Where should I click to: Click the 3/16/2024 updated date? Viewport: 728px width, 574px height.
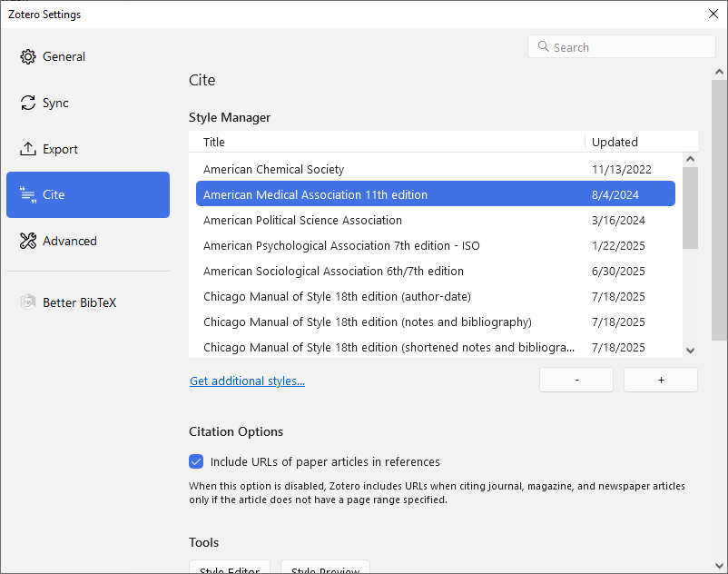618,220
